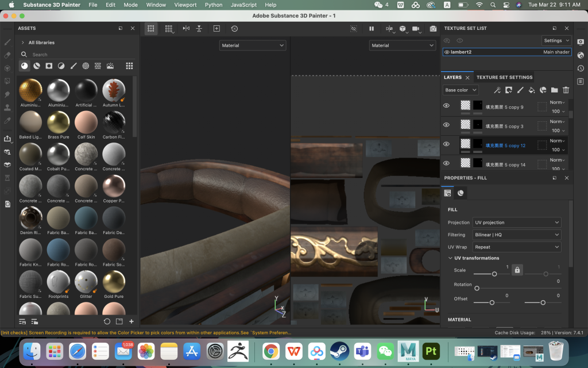Open the camera view options icon
The image size is (588, 368).
tap(416, 29)
